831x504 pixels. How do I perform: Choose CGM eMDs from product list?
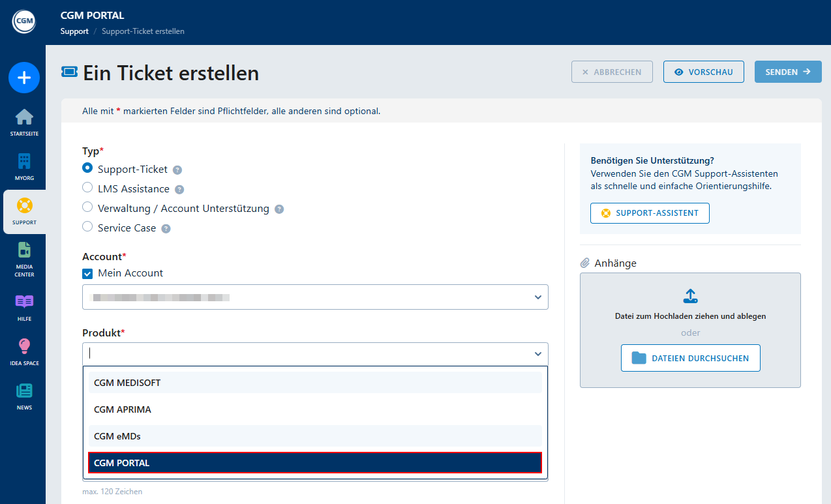pyautogui.click(x=315, y=436)
